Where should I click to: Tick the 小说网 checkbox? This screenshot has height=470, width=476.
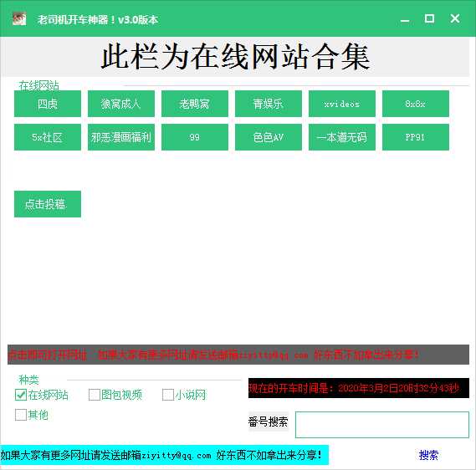click(168, 395)
